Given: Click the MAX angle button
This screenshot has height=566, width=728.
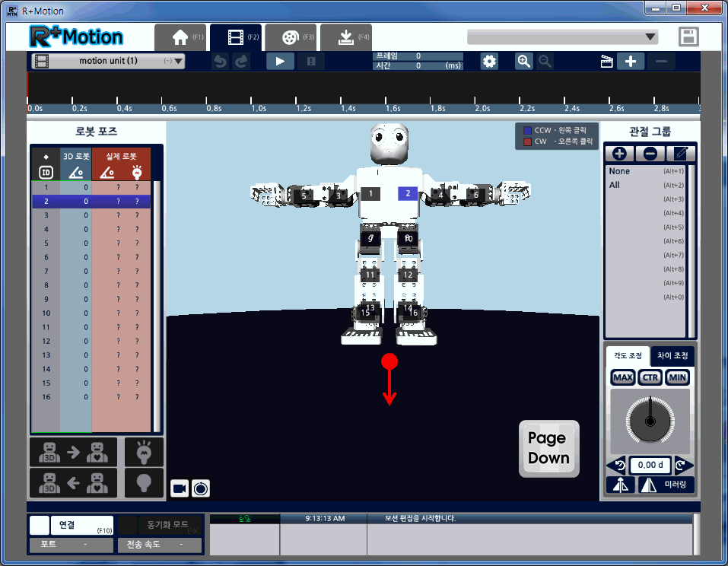Looking at the screenshot, I should click(x=622, y=378).
